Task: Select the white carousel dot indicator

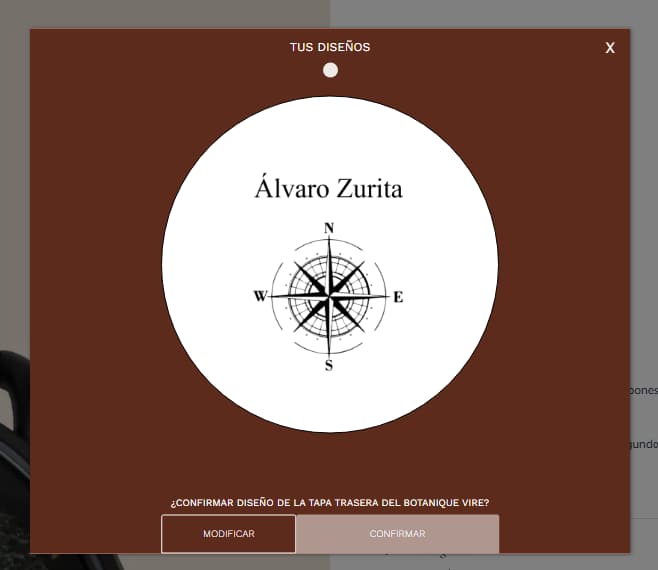Action: (x=330, y=70)
